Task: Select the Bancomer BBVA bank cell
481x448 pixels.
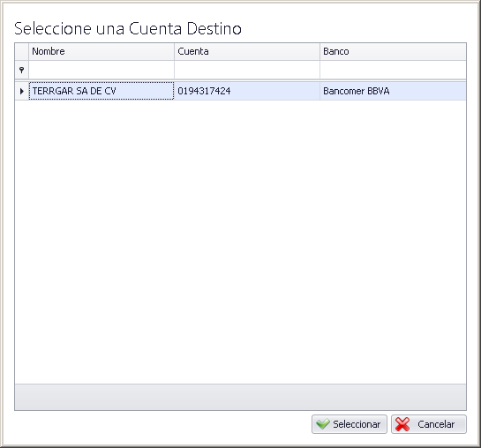Action: [x=393, y=91]
